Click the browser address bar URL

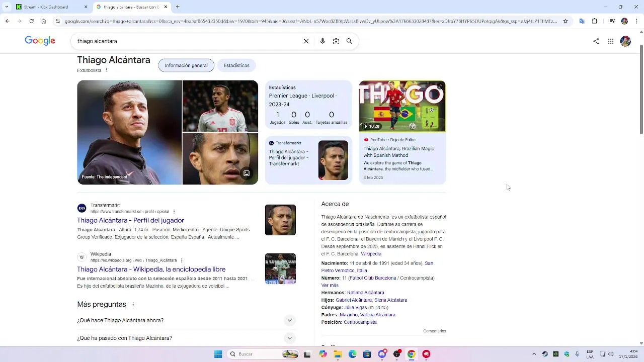pyautogui.click(x=310, y=21)
